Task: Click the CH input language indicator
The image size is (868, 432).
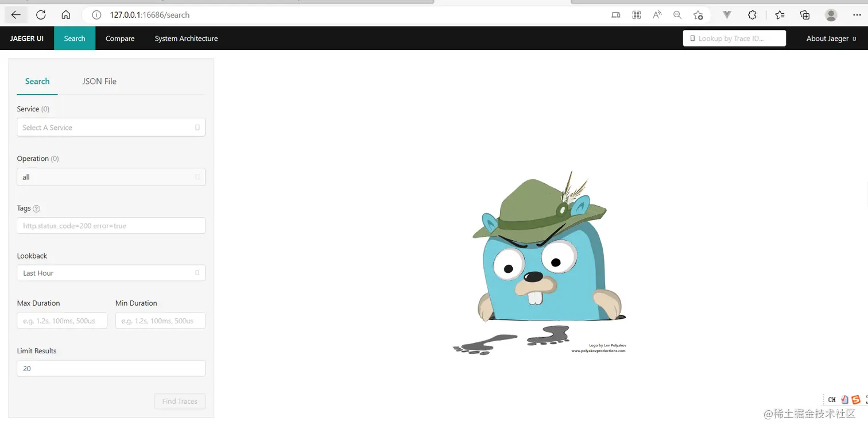Action: tap(832, 400)
